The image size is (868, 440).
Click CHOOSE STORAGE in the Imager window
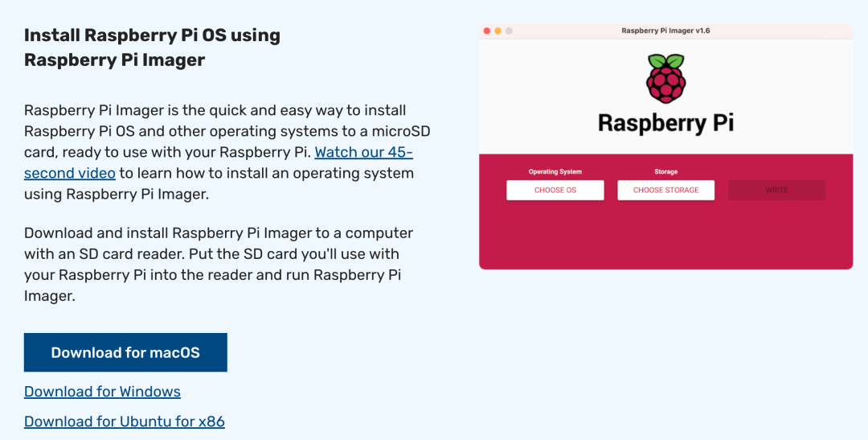pyautogui.click(x=666, y=190)
